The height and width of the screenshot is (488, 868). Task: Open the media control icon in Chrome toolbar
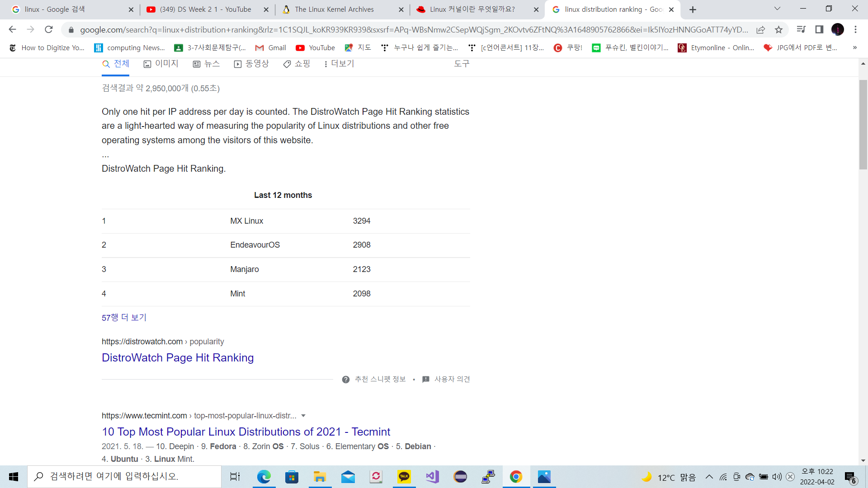801,29
